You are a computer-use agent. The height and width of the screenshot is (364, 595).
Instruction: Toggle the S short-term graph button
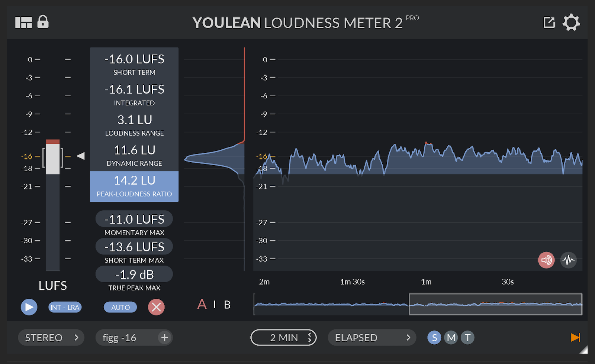[434, 338]
